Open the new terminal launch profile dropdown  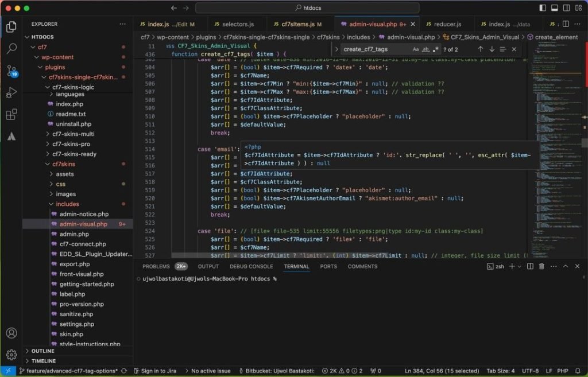pos(520,266)
